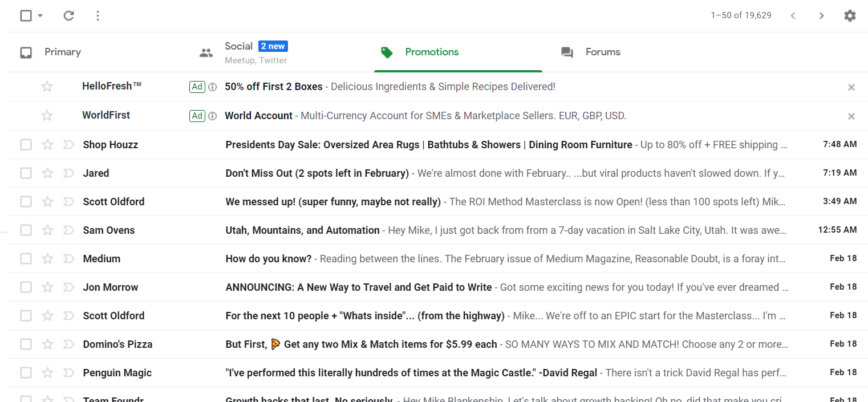Dismiss the WorldFirst ad
The height and width of the screenshot is (402, 868).
(851, 116)
